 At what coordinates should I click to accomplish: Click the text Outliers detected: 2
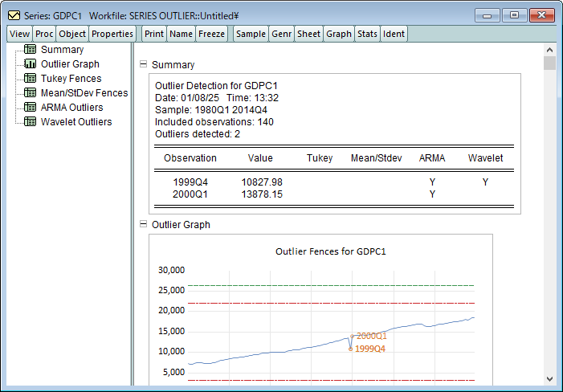coord(198,134)
